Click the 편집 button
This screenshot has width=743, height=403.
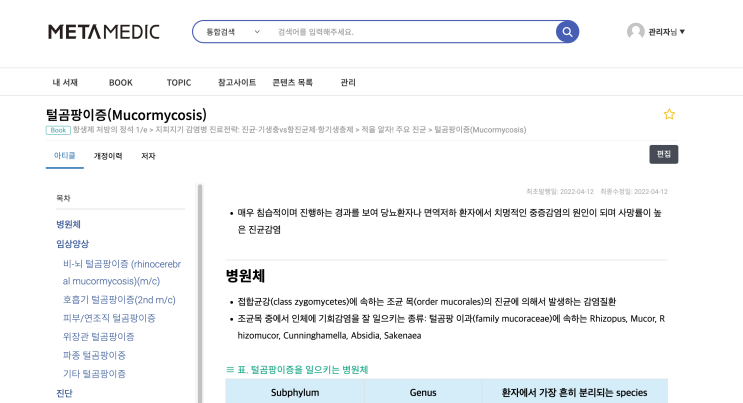(x=663, y=155)
